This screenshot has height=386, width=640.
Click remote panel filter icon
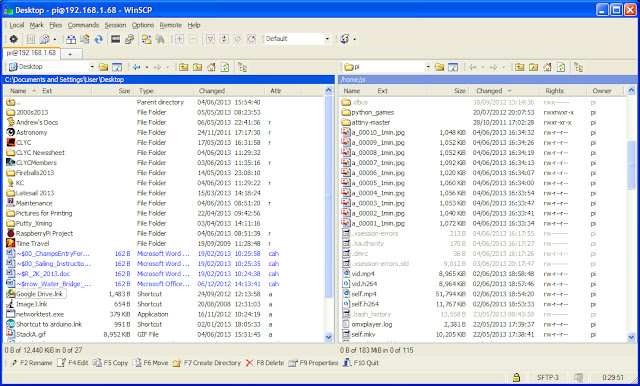453,67
